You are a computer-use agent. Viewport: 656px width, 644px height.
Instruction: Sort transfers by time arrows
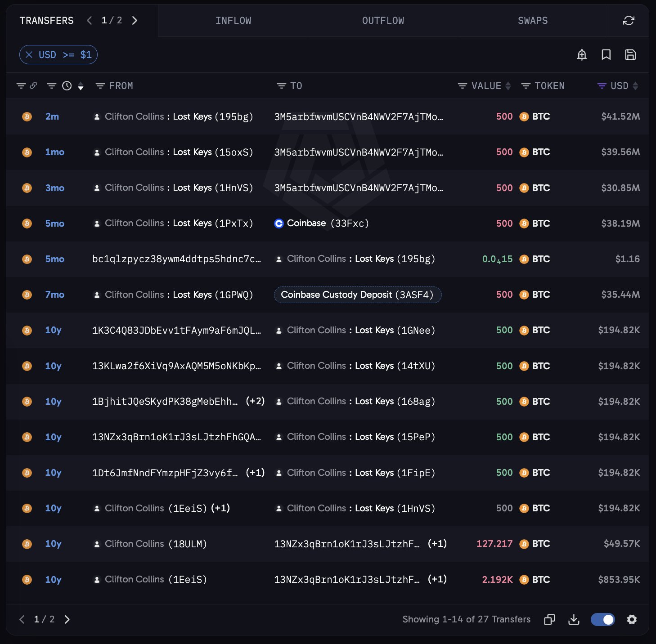point(81,86)
